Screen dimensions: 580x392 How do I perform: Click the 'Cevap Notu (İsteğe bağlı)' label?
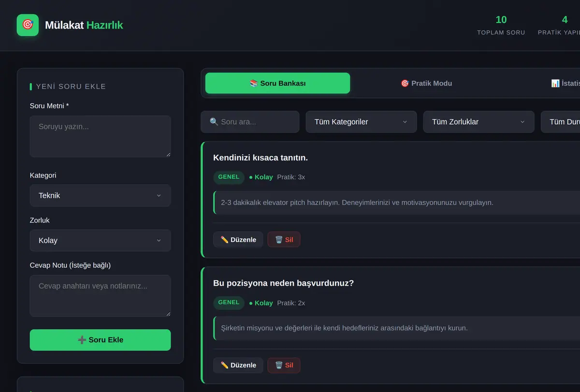point(70,265)
